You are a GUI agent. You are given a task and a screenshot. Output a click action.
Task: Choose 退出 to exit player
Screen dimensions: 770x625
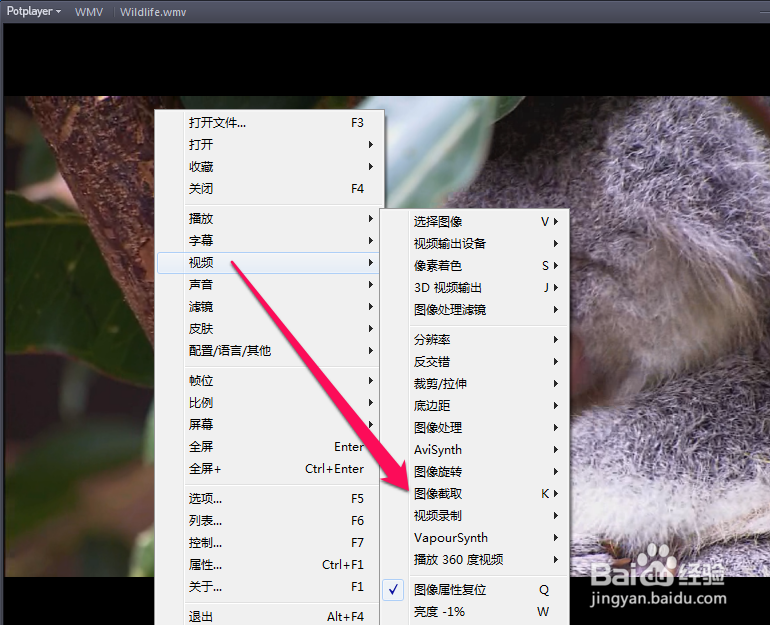tap(268, 616)
